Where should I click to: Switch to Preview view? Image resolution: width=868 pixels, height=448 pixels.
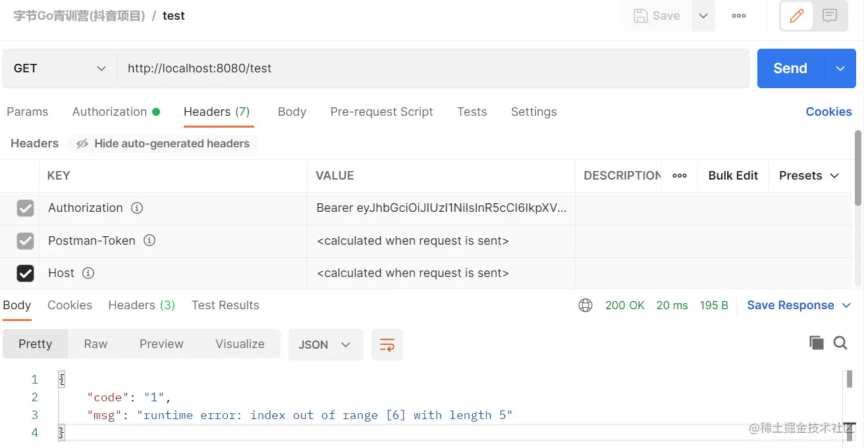point(161,344)
